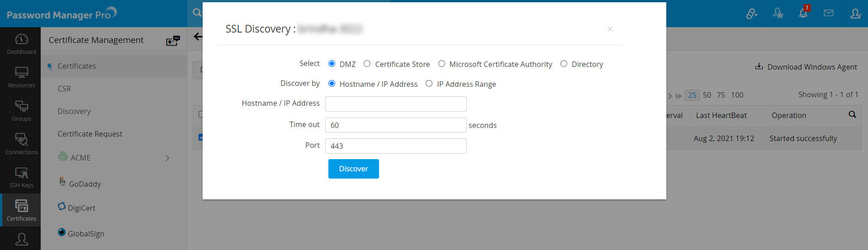Click the search magnifier in the top bar
Viewport: 868px width, 250px height.
click(x=197, y=12)
